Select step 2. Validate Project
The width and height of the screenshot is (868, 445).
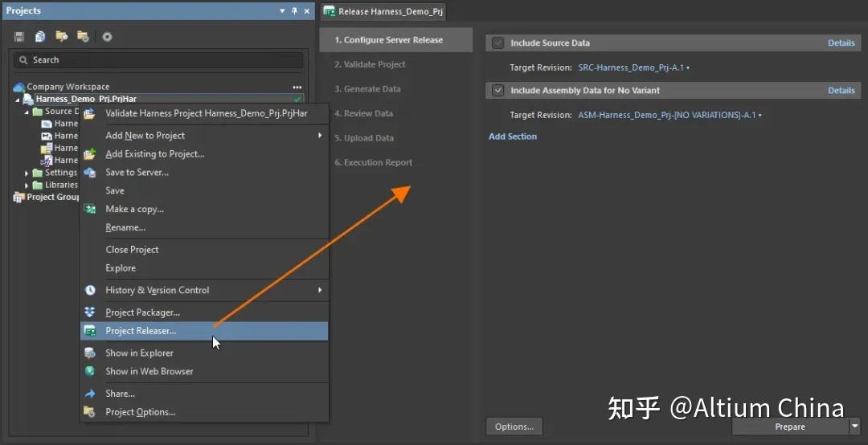point(395,64)
